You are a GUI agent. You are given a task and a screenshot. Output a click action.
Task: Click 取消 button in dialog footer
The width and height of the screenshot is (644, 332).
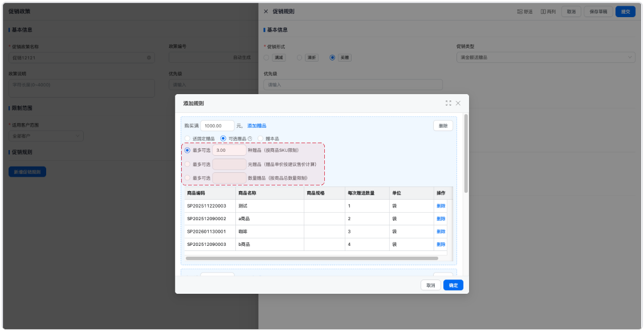point(431,285)
